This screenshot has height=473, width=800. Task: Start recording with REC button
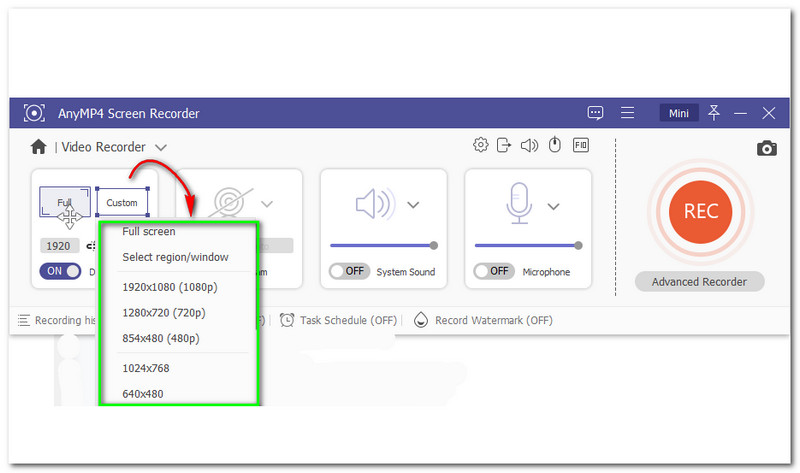701,211
